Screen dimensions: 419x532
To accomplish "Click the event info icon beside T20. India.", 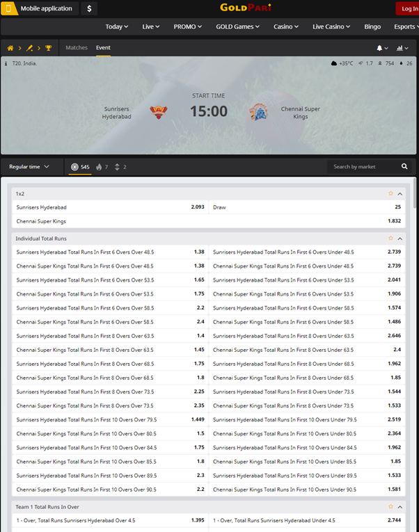I will (6, 63).
